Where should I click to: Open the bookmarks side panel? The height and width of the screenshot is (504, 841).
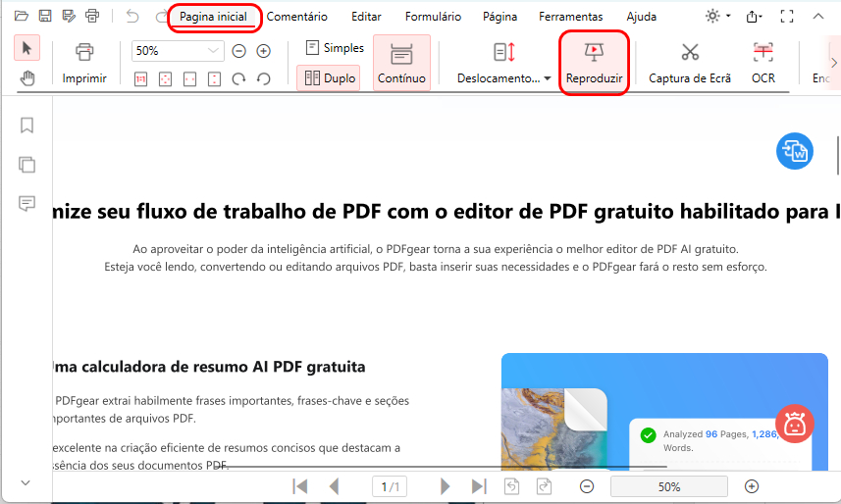click(26, 125)
